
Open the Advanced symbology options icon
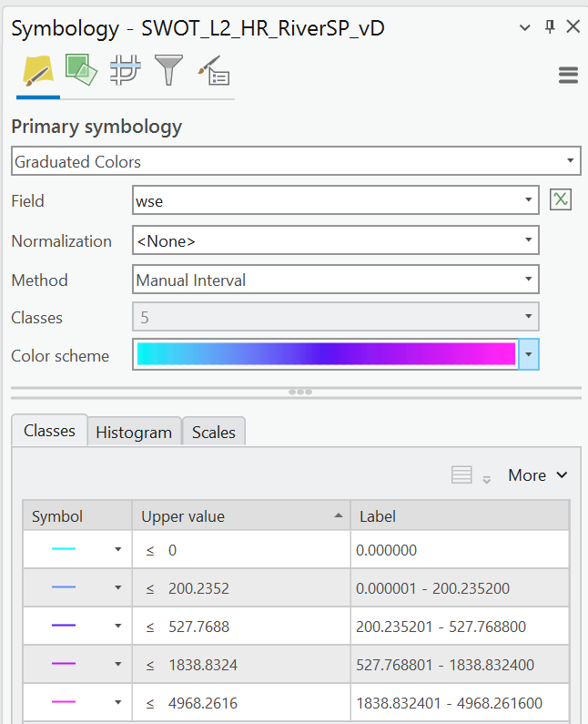coord(214,71)
